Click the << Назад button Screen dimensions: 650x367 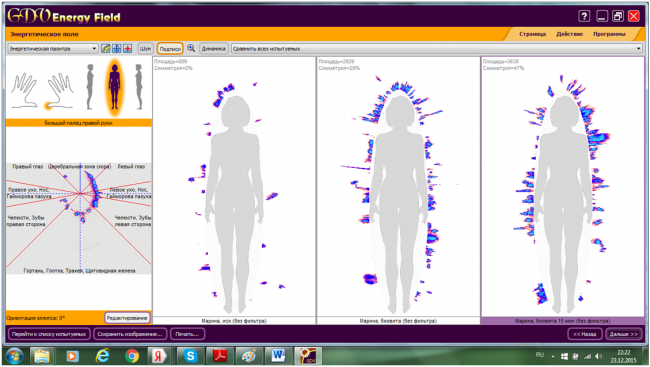tap(585, 334)
